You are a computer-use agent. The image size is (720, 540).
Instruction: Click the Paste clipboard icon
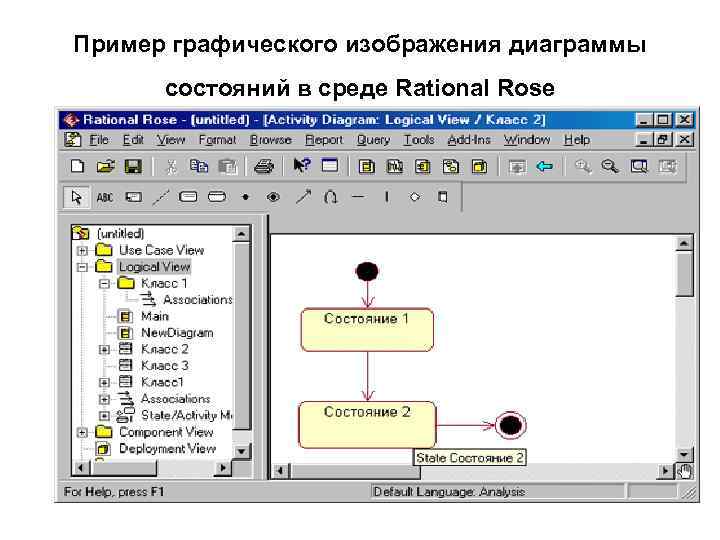click(x=227, y=166)
